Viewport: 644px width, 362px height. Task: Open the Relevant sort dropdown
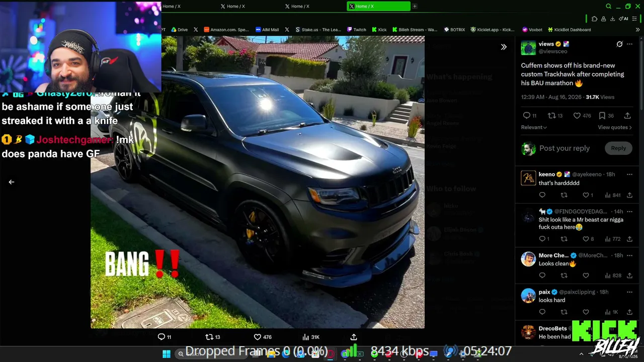(x=534, y=127)
